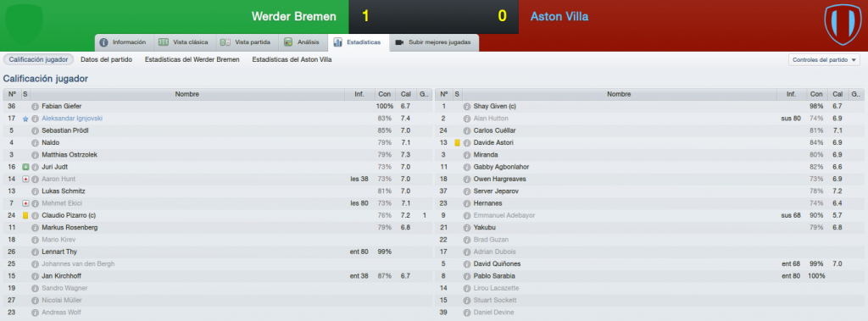The width and height of the screenshot is (868, 321).
Task: Click the injury icon next to Aaron Hunt
Action: coord(25,180)
